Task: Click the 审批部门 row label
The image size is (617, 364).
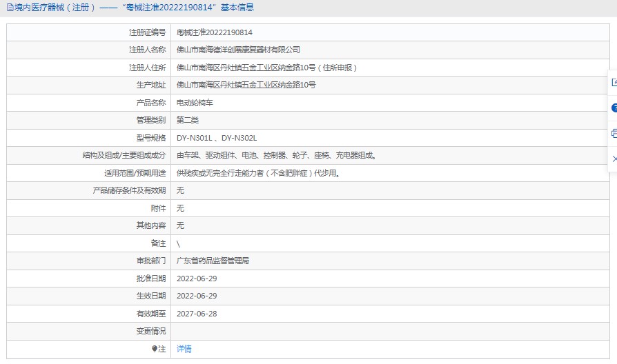Action: pyautogui.click(x=151, y=261)
